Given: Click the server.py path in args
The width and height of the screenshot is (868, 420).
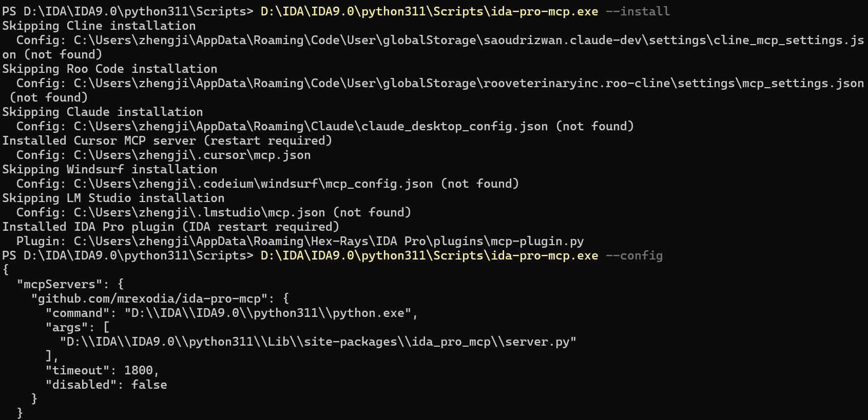Looking at the screenshot, I should (x=318, y=342).
